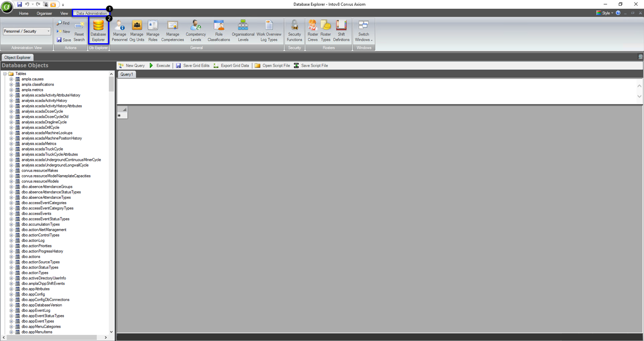
Task: Open Manage Personnel from the ribbon
Action: pyautogui.click(x=120, y=31)
